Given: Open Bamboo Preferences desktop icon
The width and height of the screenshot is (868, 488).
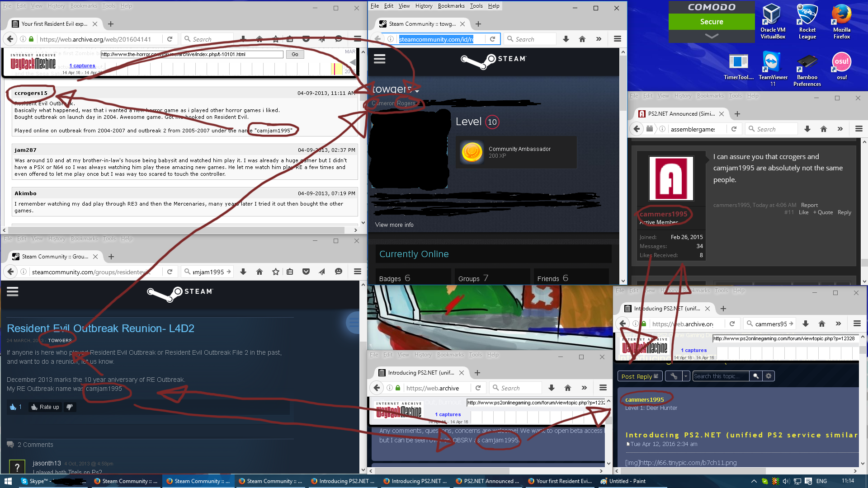Looking at the screenshot, I should (x=807, y=69).
